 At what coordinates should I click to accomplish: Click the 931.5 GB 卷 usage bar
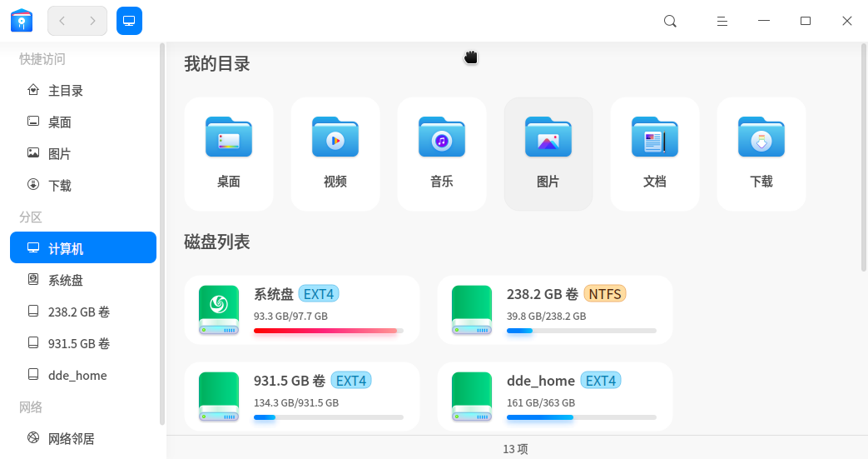tap(328, 417)
